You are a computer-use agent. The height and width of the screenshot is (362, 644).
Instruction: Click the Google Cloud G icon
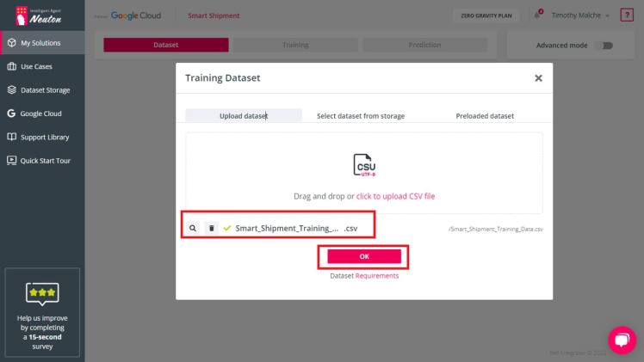tap(11, 114)
